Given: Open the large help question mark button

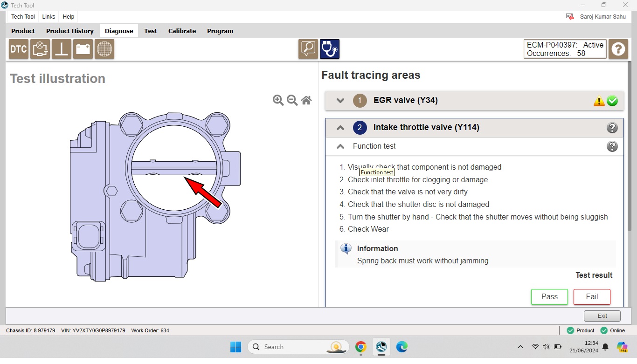Looking at the screenshot, I should [618, 49].
